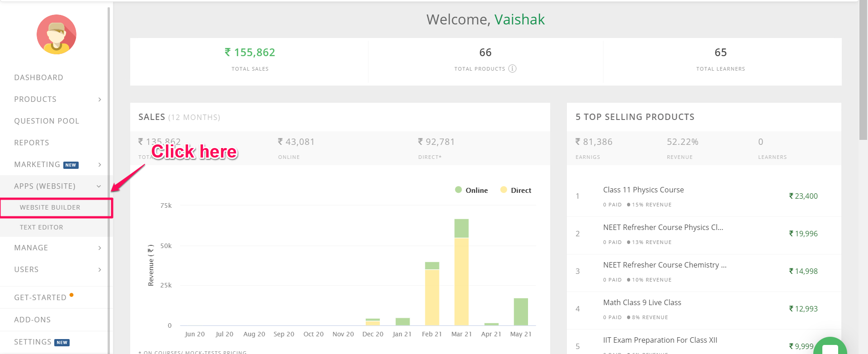This screenshot has width=868, height=354.
Task: Open IIT Exam Preparation For Class XII
Action: (x=660, y=340)
